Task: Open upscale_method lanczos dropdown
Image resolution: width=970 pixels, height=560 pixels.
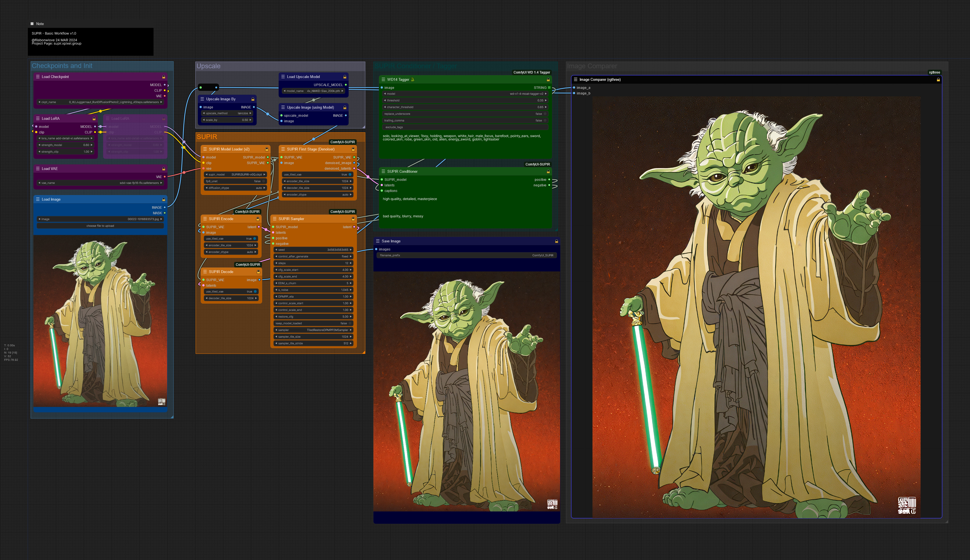Action: 227,113
